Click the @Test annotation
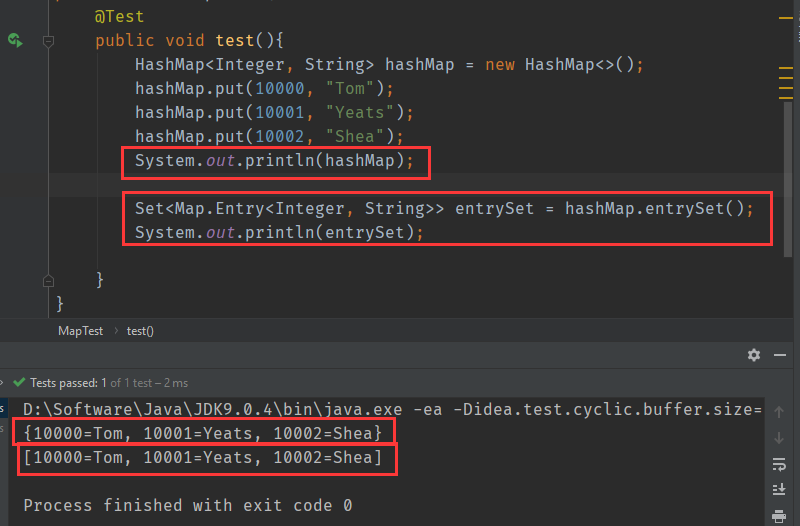 (x=119, y=16)
